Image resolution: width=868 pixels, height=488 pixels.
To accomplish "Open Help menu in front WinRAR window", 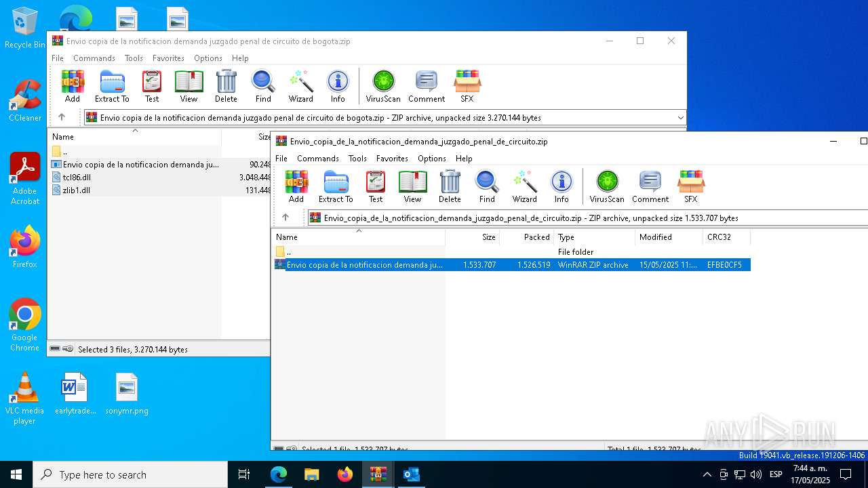I will click(x=464, y=159).
